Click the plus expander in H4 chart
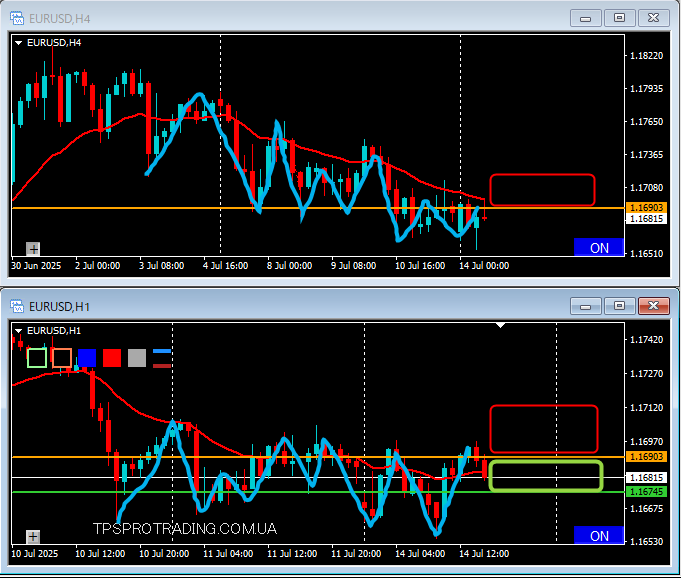Image resolution: width=681 pixels, height=578 pixels. point(33,249)
